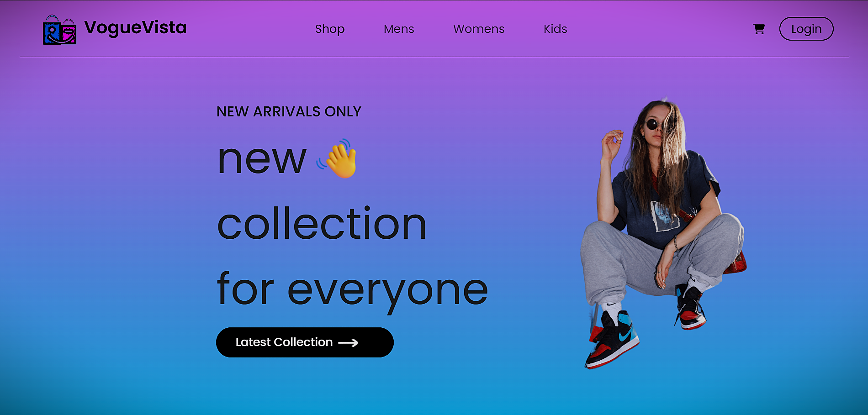Open the shopping cart icon
The height and width of the screenshot is (415, 868).
point(759,29)
